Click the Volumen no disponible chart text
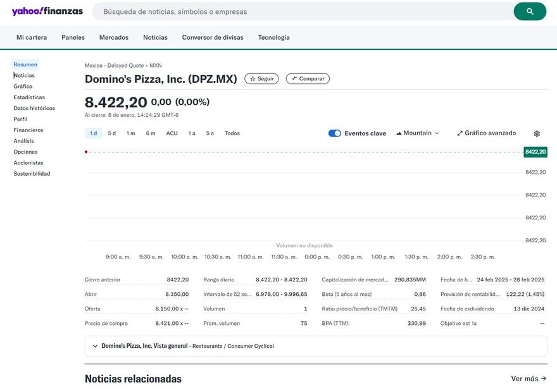This screenshot has height=392, width=557. pos(304,245)
